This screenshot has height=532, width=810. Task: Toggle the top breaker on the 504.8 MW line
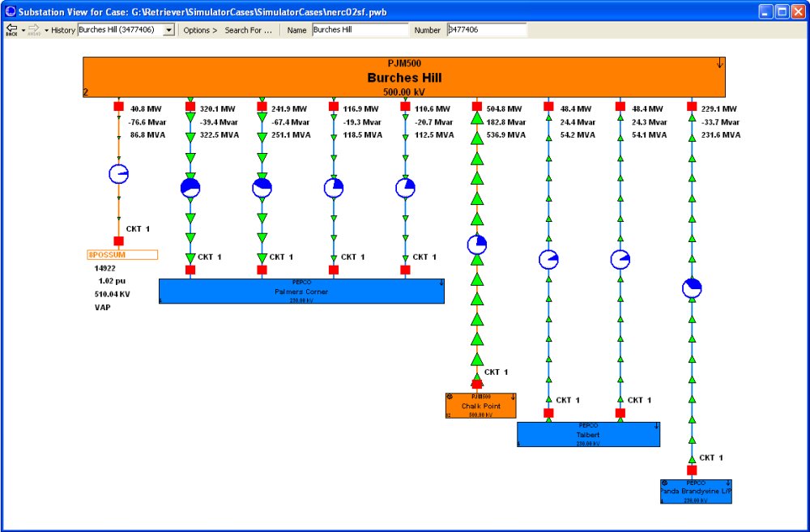point(477,107)
